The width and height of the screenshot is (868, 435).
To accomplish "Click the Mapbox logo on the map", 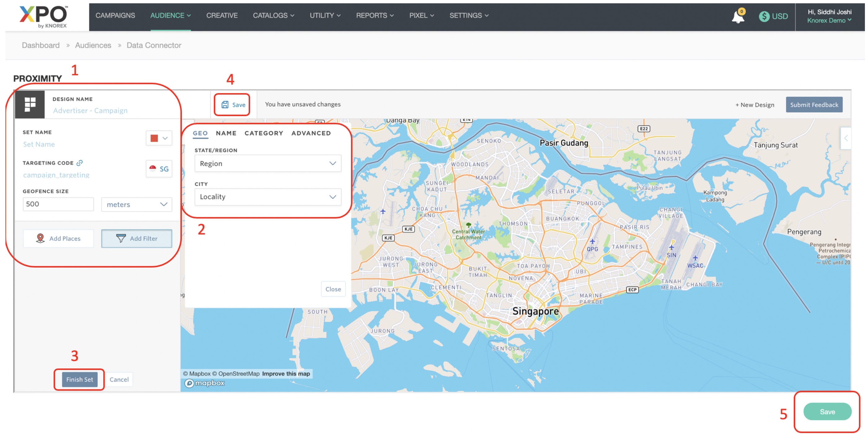I will 205,383.
